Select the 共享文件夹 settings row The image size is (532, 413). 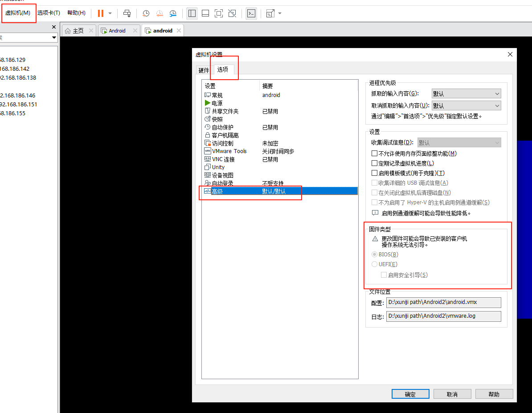click(279, 111)
